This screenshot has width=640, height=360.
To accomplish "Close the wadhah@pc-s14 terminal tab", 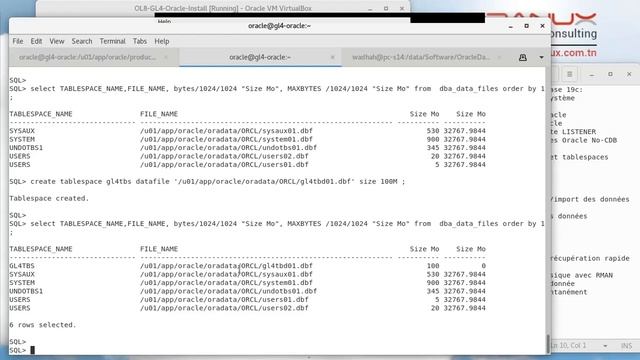I will click(x=499, y=57).
